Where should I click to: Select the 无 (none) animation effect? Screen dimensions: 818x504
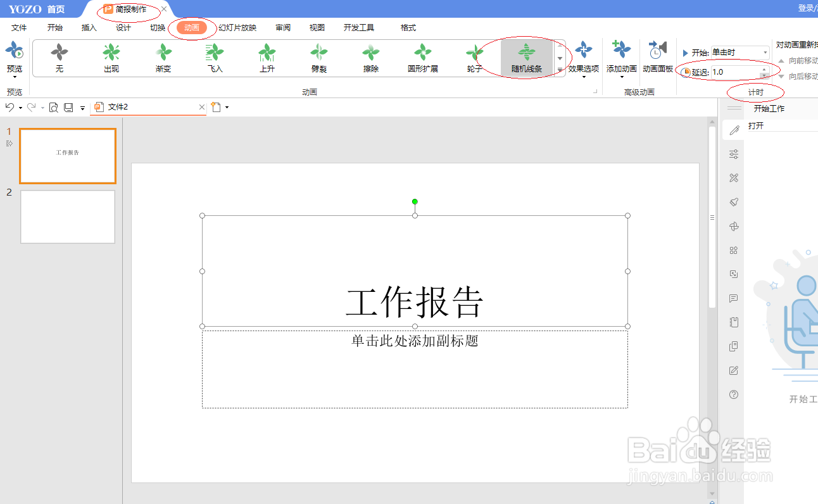pyautogui.click(x=59, y=58)
